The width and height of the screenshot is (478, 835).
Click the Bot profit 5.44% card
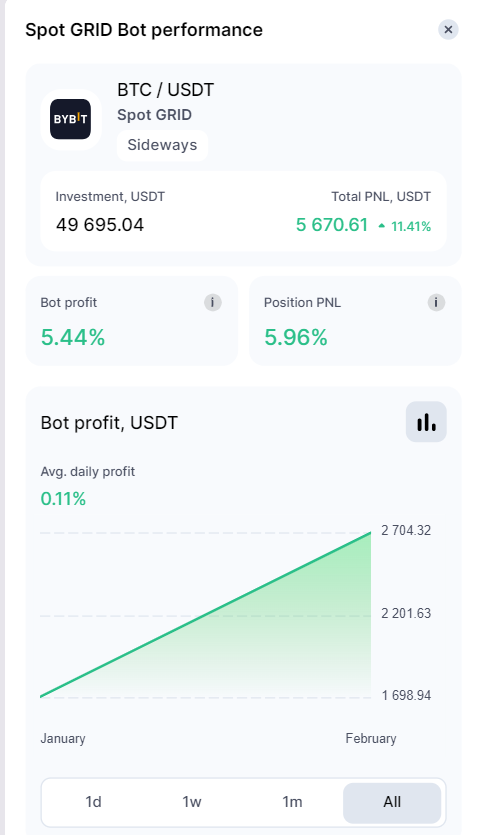click(131, 321)
